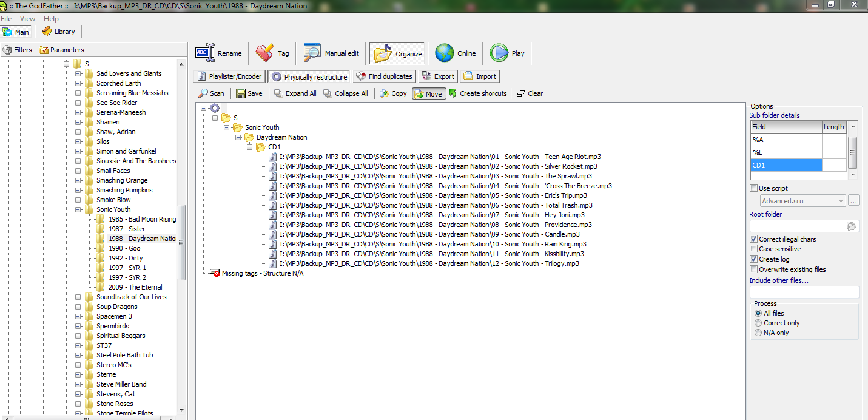Browse for root folder icon
This screenshot has width=868, height=420.
coord(852,226)
